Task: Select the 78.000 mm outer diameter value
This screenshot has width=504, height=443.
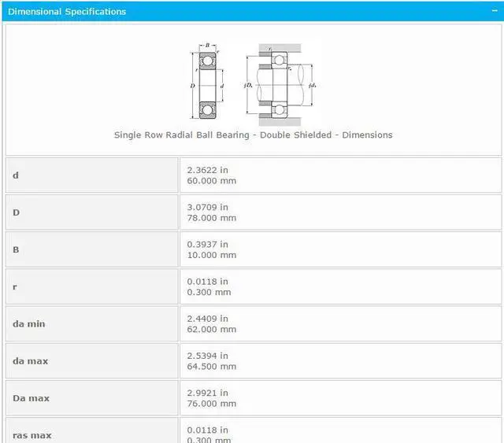Action: pyautogui.click(x=211, y=218)
